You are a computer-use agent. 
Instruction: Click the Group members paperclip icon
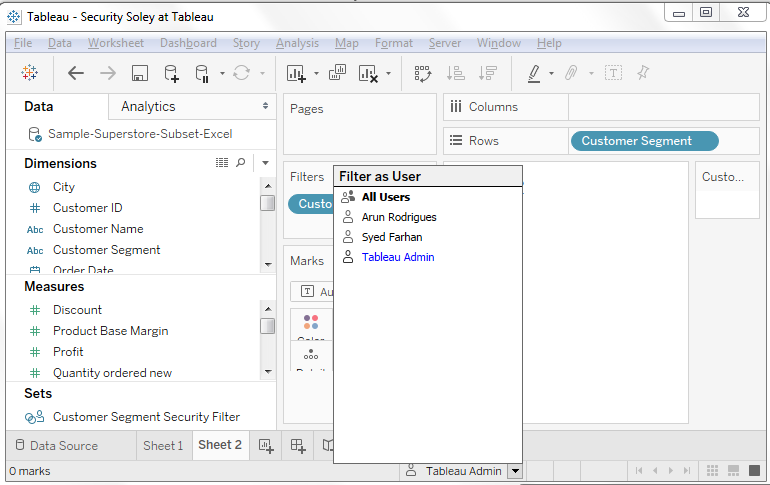tap(571, 73)
